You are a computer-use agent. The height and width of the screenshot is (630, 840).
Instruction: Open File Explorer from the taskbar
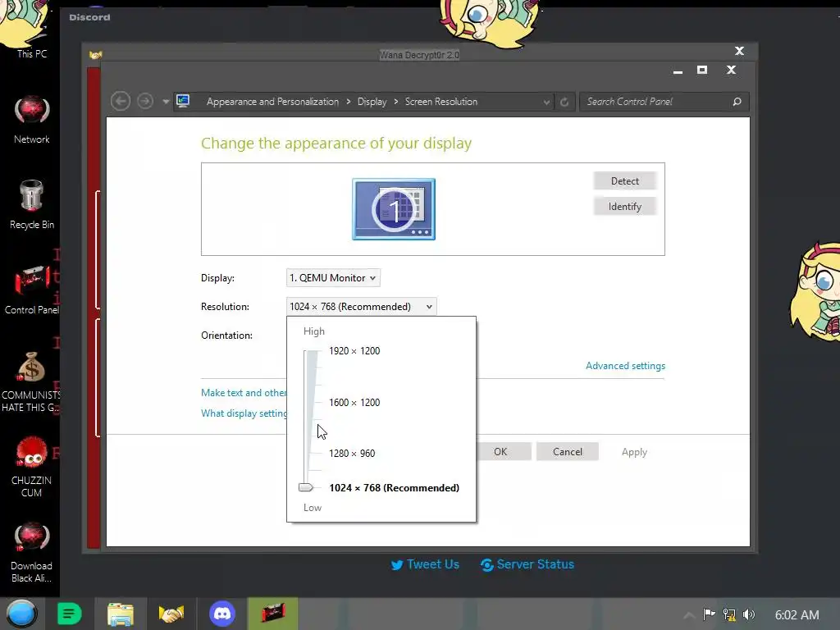point(121,614)
